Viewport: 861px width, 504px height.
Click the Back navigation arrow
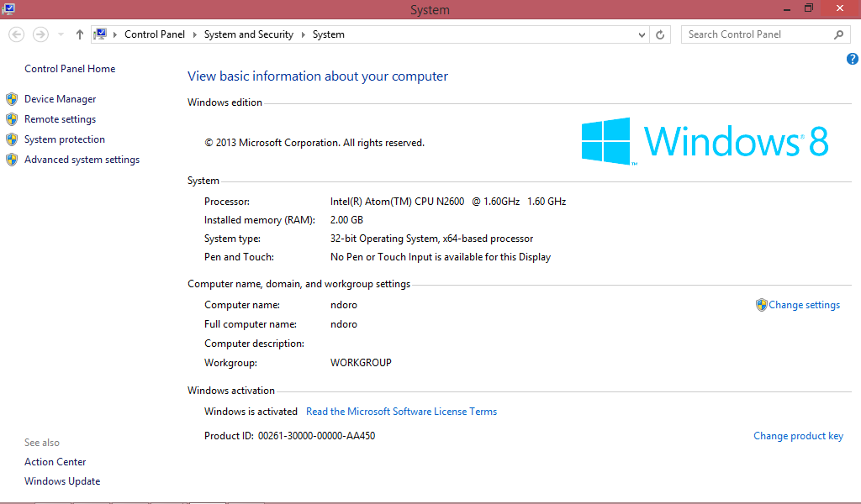16,34
